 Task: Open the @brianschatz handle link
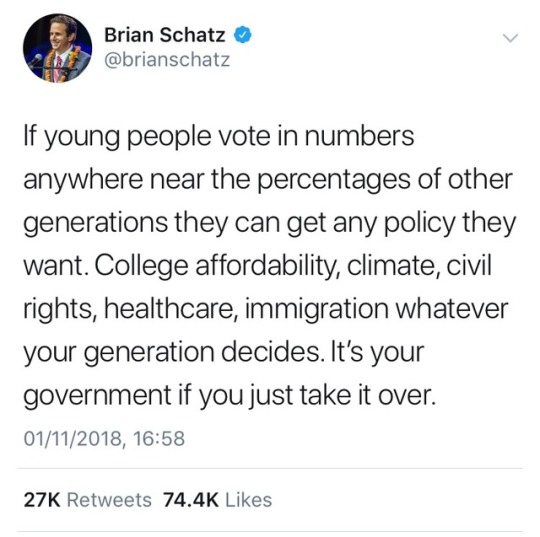coord(167,60)
